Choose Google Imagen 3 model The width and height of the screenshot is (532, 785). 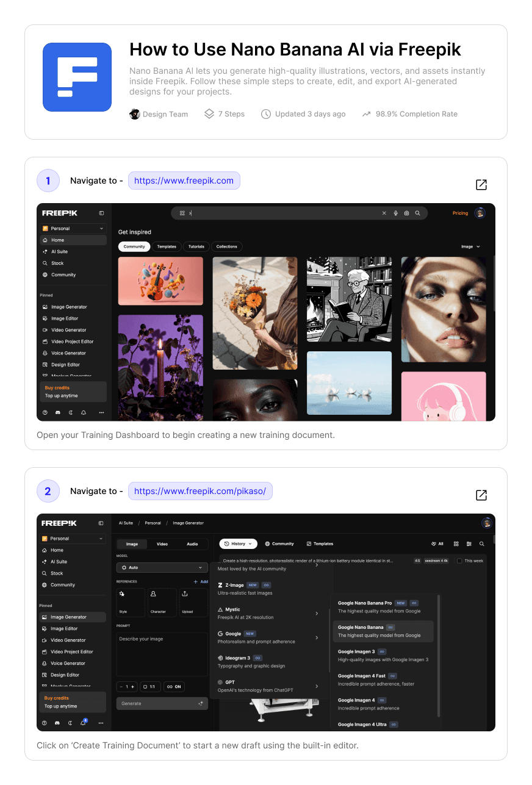pos(383,656)
